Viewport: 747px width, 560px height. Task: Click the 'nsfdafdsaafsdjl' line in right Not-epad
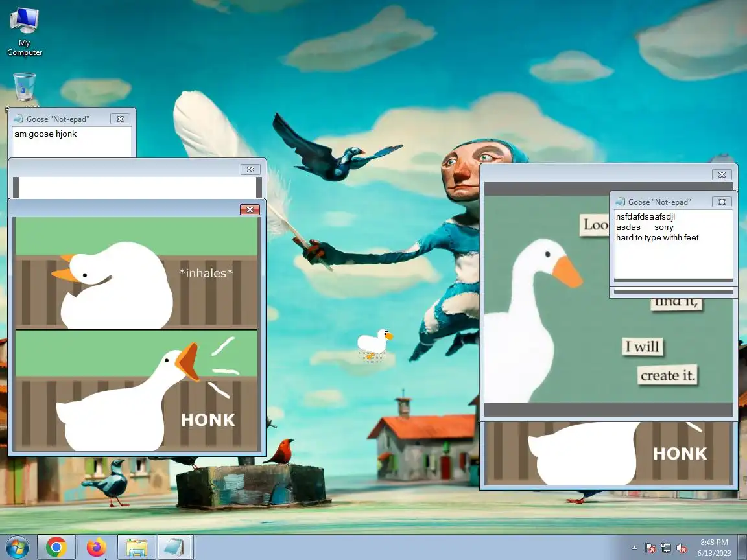(646, 216)
